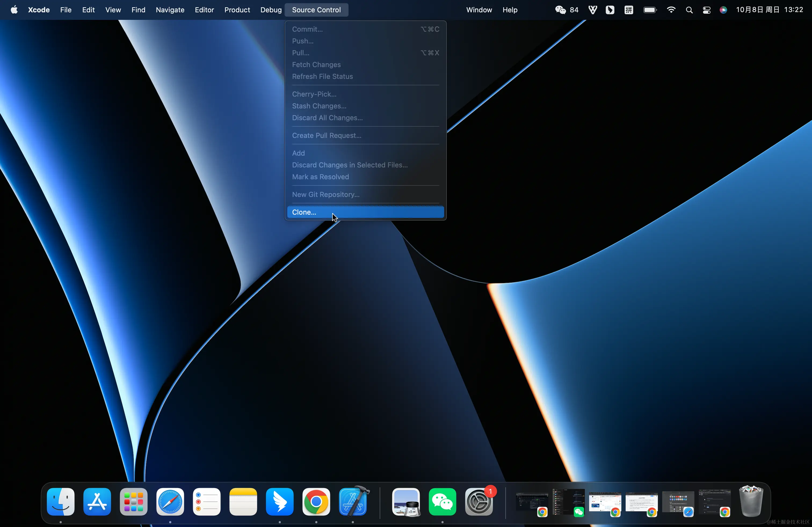Viewport: 812px width, 527px height.
Task: Click Spotlight search icon
Action: tap(689, 10)
